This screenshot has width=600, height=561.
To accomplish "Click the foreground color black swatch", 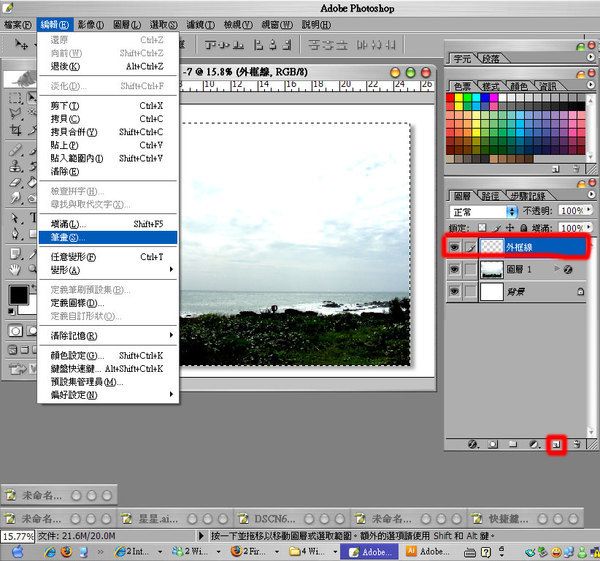I will (x=18, y=295).
